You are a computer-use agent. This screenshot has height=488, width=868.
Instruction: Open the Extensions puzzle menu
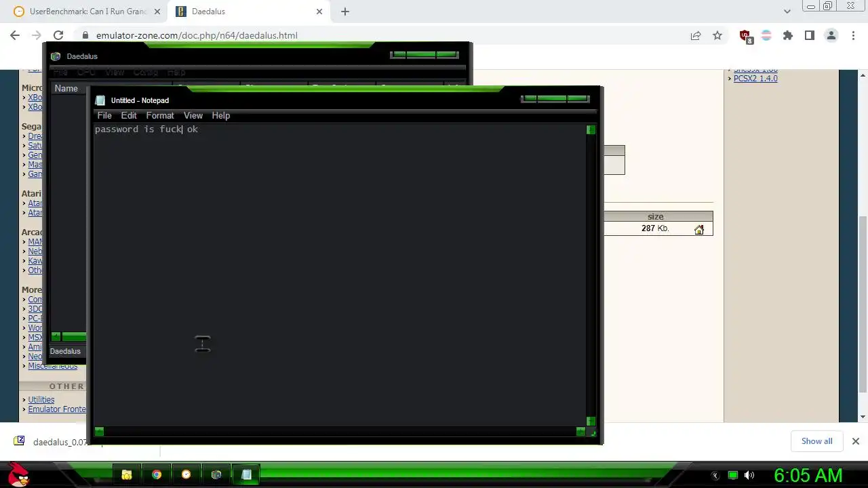click(788, 35)
